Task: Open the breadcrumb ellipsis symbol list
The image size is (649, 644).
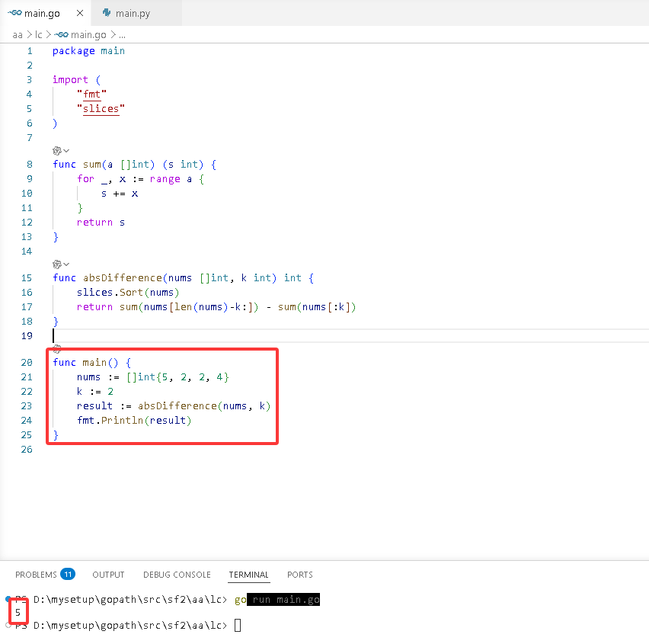Action: click(x=122, y=35)
